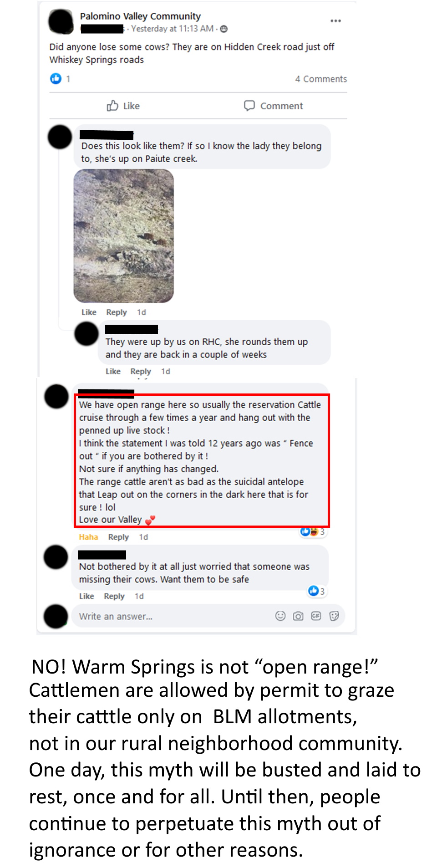Like the RHC reply comment

coord(113,372)
